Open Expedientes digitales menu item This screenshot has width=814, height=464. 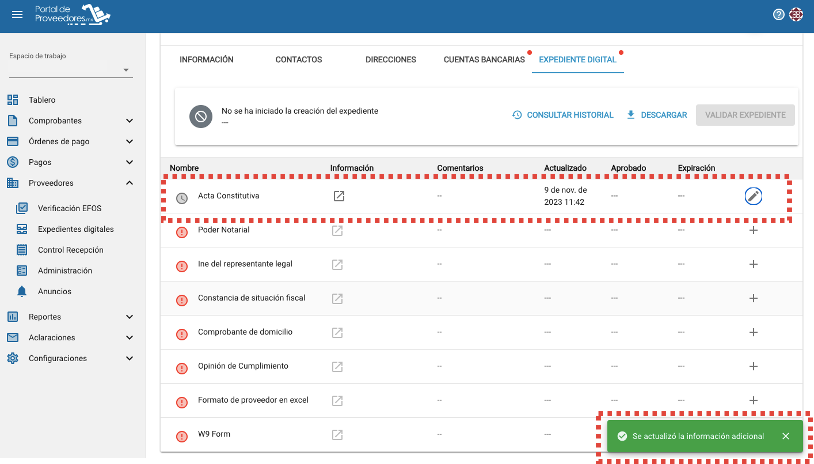(76, 229)
